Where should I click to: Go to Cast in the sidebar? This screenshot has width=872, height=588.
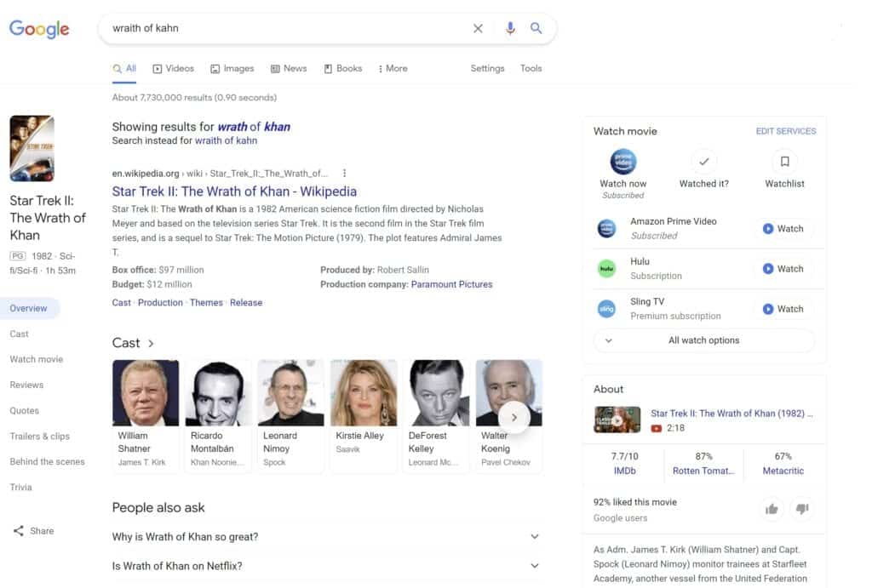(19, 334)
